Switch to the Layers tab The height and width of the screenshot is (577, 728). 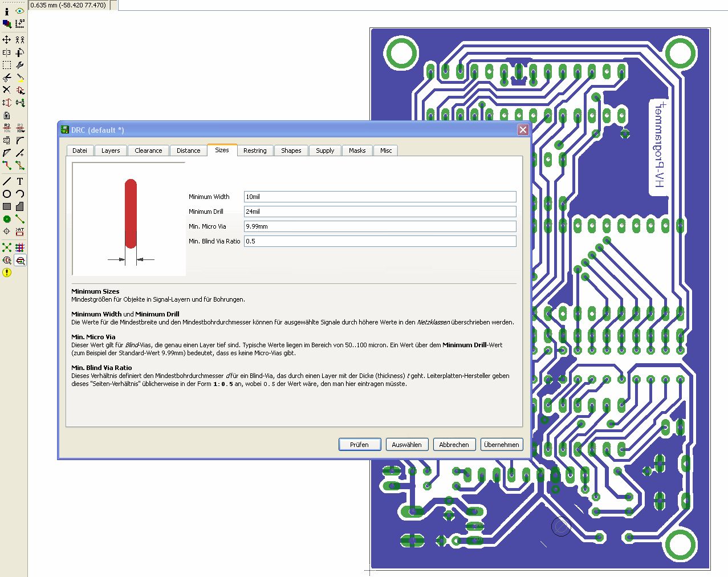(111, 151)
